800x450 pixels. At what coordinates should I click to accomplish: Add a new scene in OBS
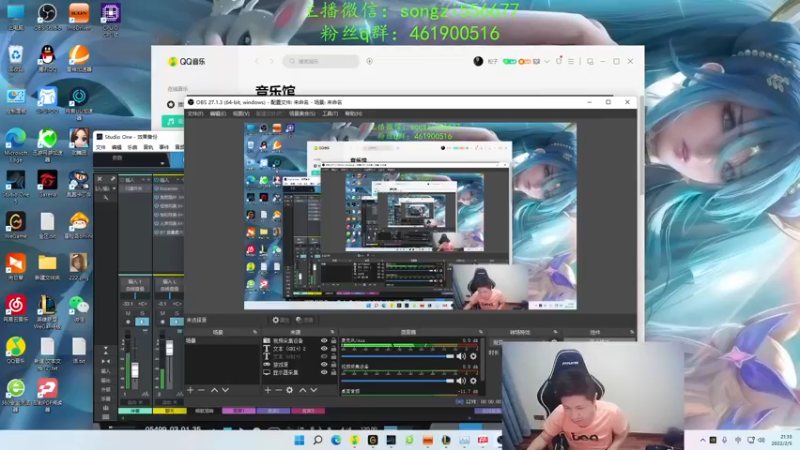pyautogui.click(x=190, y=390)
